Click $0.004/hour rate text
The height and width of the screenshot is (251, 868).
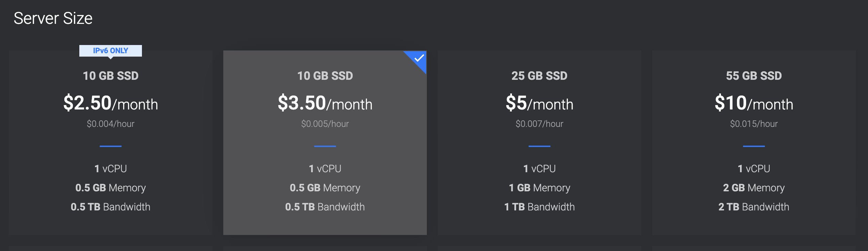tap(111, 124)
